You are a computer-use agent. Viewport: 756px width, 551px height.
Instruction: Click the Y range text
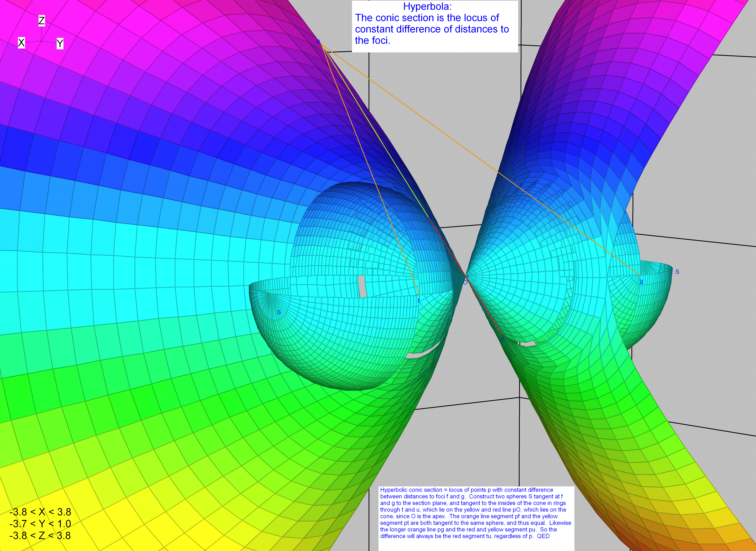point(40,524)
